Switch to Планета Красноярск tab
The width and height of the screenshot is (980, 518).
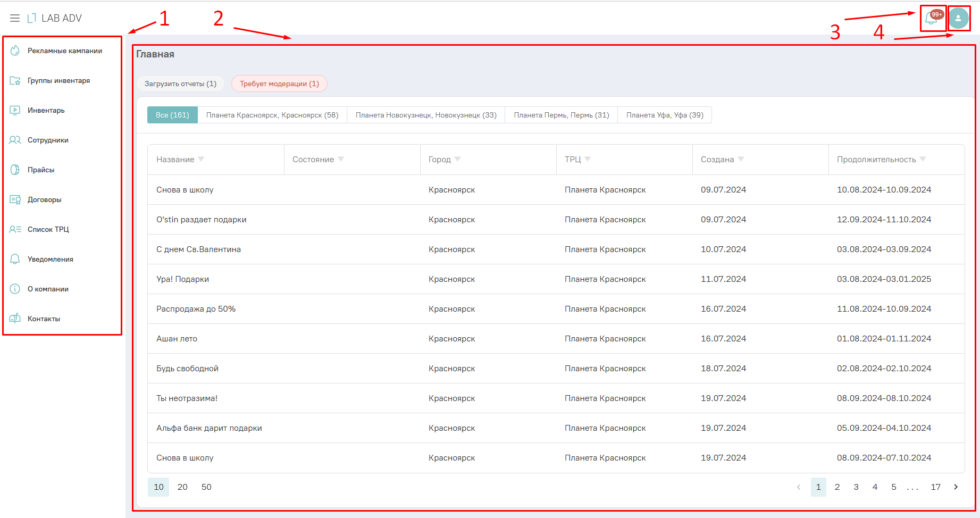272,115
